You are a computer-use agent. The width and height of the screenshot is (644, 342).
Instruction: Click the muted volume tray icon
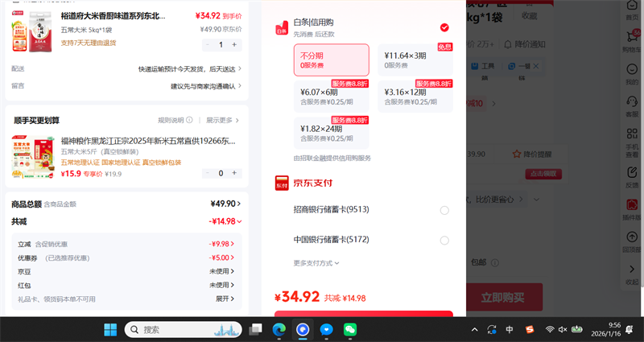[563, 329]
